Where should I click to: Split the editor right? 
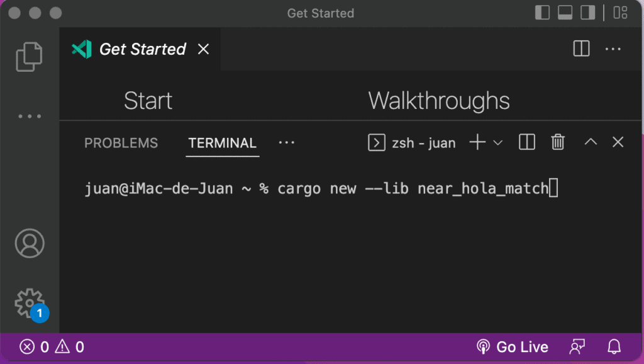(581, 48)
